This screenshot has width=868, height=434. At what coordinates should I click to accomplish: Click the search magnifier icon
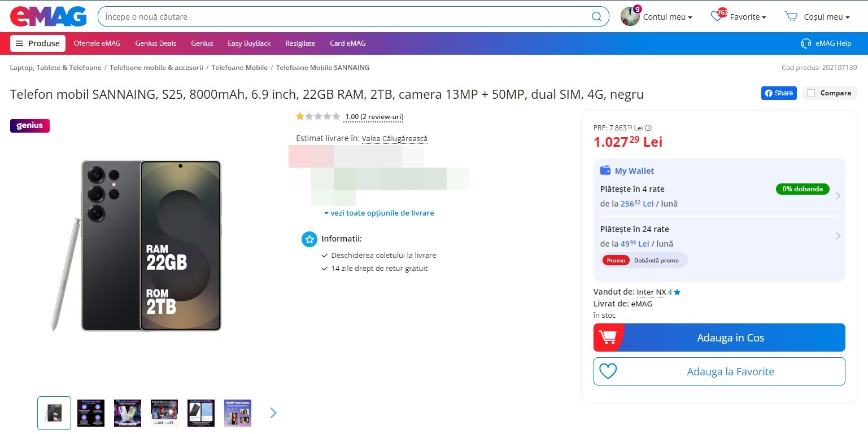pos(596,16)
